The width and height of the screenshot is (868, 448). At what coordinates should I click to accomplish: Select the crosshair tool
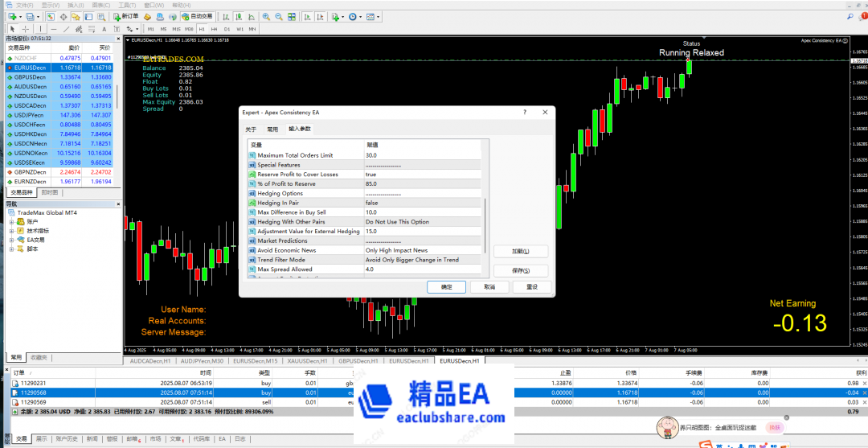coord(27,29)
